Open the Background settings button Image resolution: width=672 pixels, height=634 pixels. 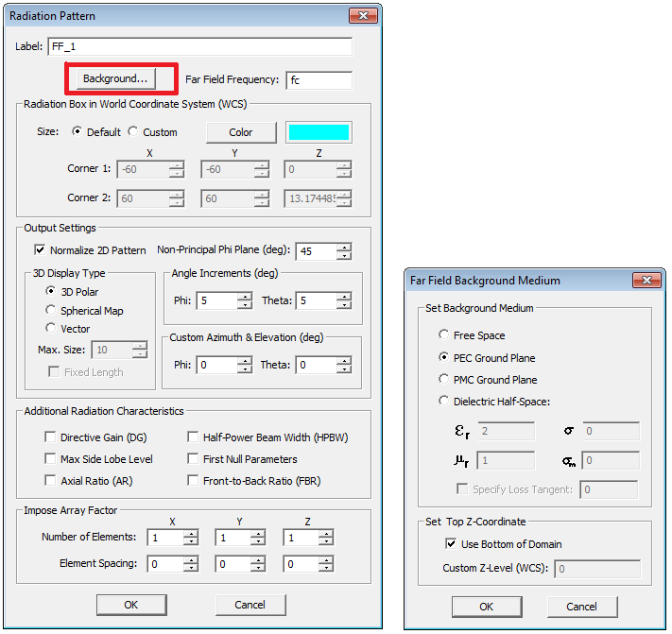115,78
